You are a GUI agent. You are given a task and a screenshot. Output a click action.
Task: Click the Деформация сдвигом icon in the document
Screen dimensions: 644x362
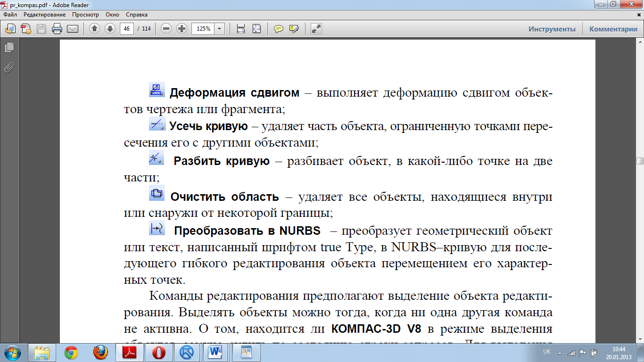[x=157, y=90]
